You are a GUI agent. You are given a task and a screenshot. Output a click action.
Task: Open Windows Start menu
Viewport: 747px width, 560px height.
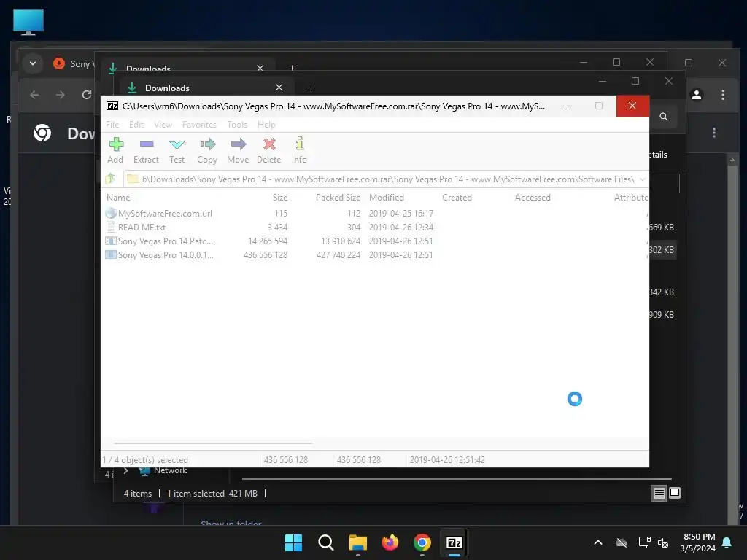pos(293,542)
